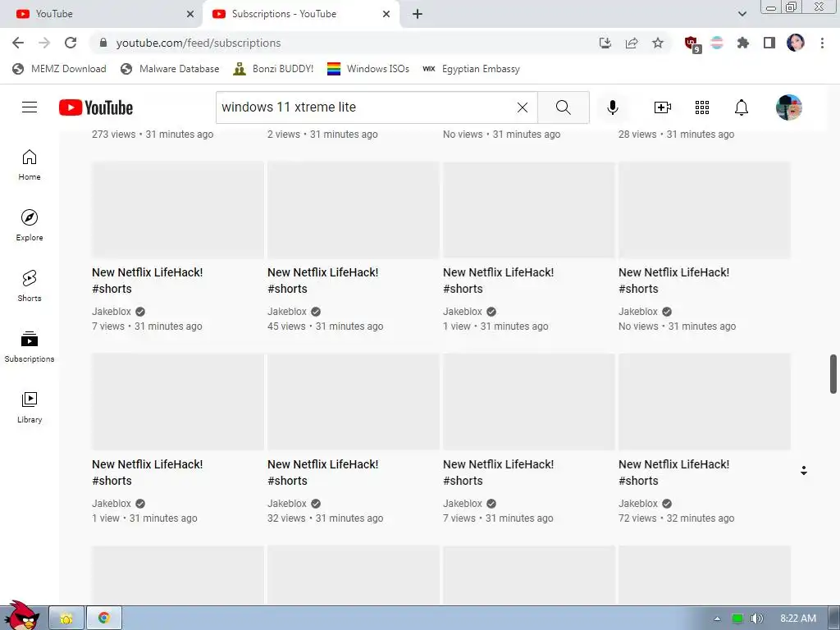Open the video thumbnail with 72 views
Screen dimensions: 840x630
tap(705, 402)
